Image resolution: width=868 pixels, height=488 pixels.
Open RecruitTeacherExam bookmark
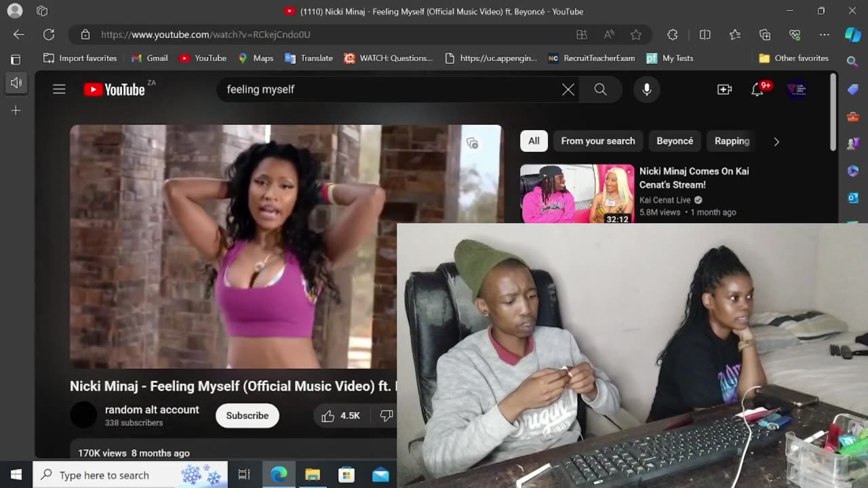pos(591,58)
